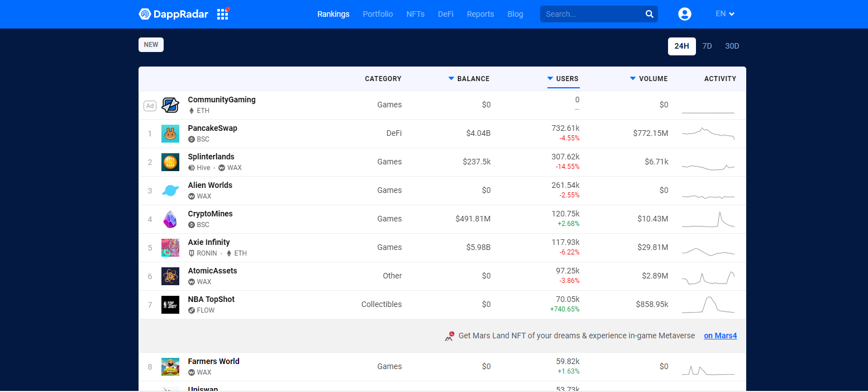Open the NBA TopShot name link
The image size is (868, 392).
coord(211,299)
